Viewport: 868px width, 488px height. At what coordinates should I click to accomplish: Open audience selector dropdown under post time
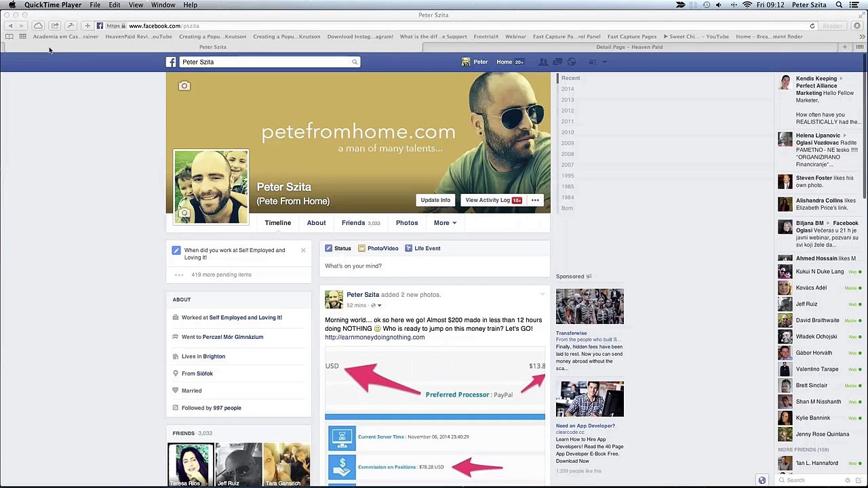376,305
